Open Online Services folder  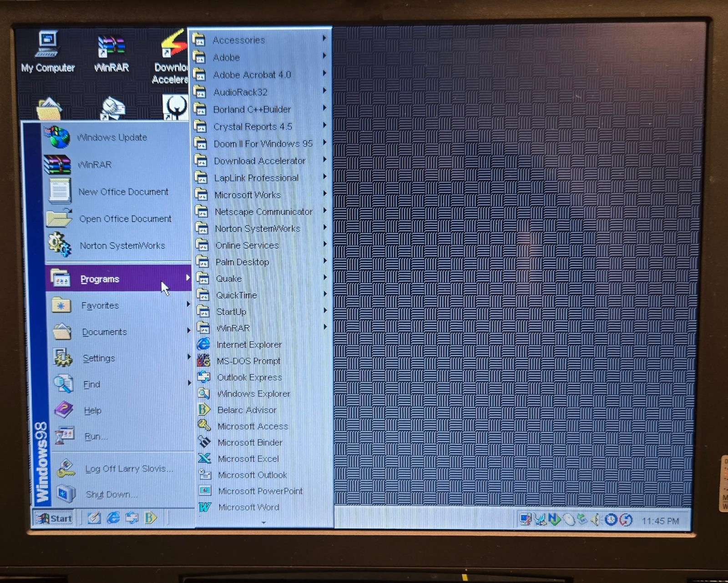pyautogui.click(x=262, y=245)
